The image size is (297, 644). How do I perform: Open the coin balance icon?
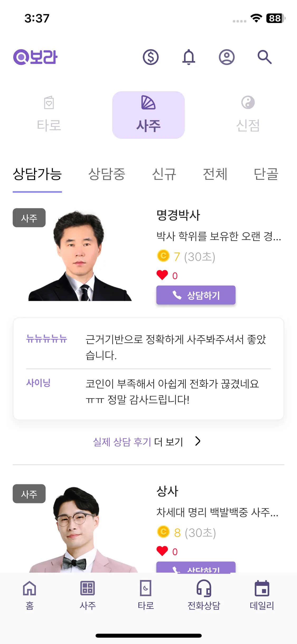click(x=150, y=57)
